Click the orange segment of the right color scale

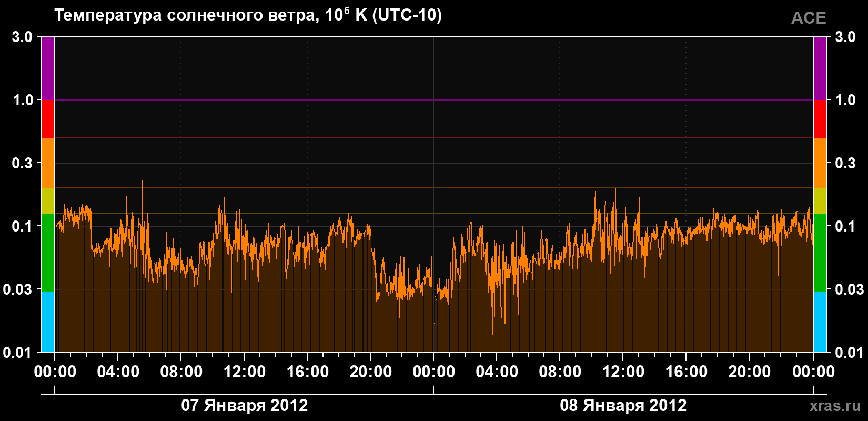(x=820, y=163)
